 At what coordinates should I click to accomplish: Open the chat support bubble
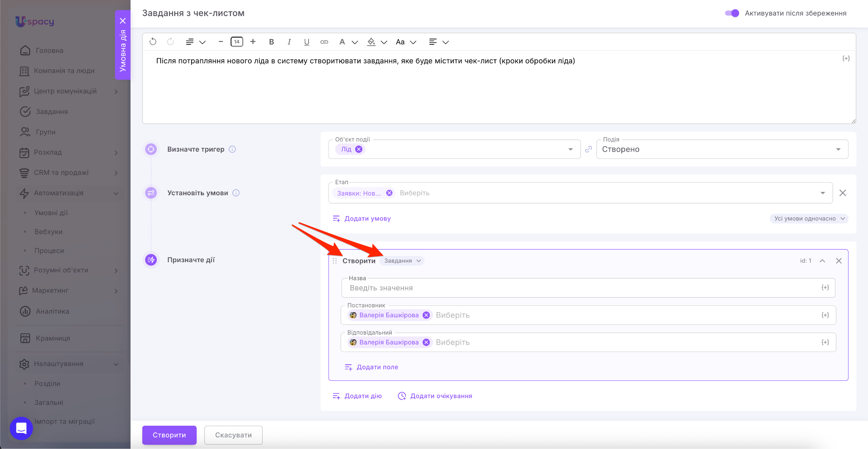click(x=21, y=428)
